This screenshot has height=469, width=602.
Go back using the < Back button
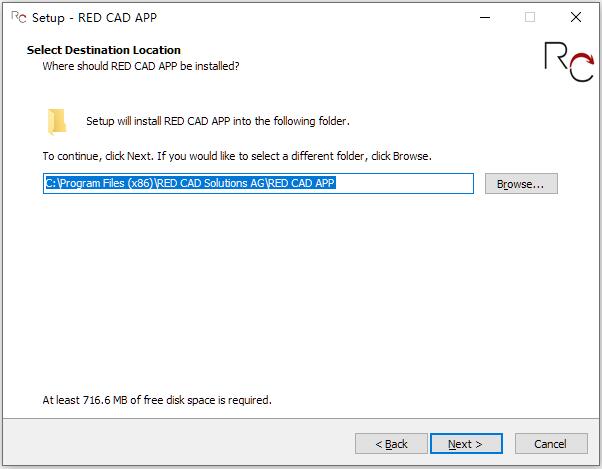coord(391,444)
